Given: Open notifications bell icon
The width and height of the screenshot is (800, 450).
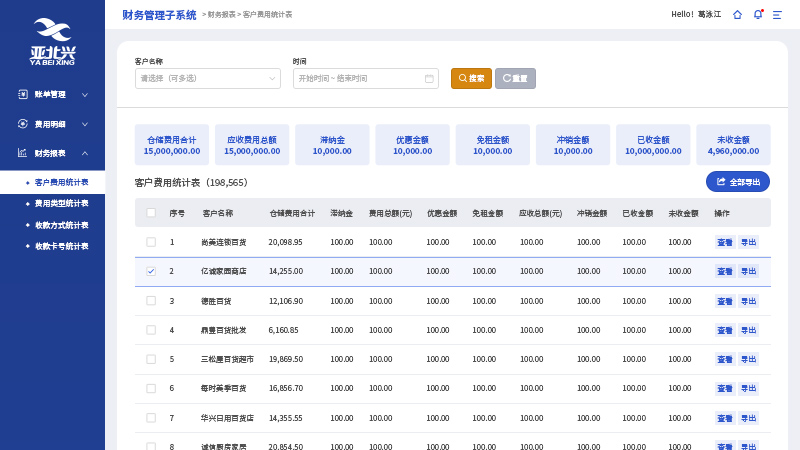Looking at the screenshot, I should pyautogui.click(x=758, y=15).
